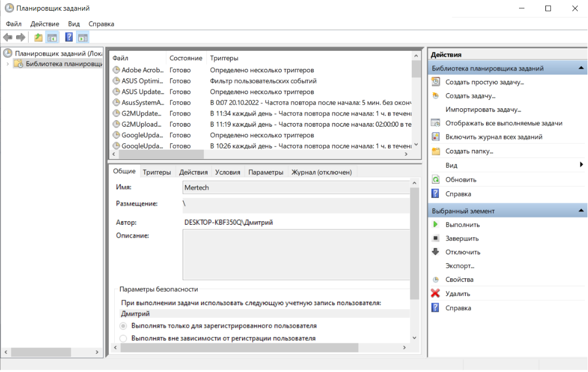
Task: Toggle the action pane toolbar icon
Action: (x=83, y=37)
